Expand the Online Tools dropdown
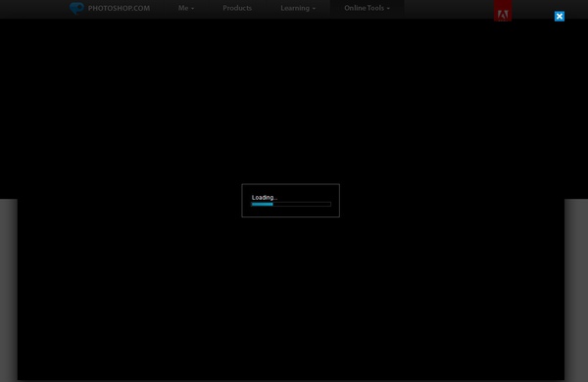The width and height of the screenshot is (588, 382). pyautogui.click(x=367, y=8)
